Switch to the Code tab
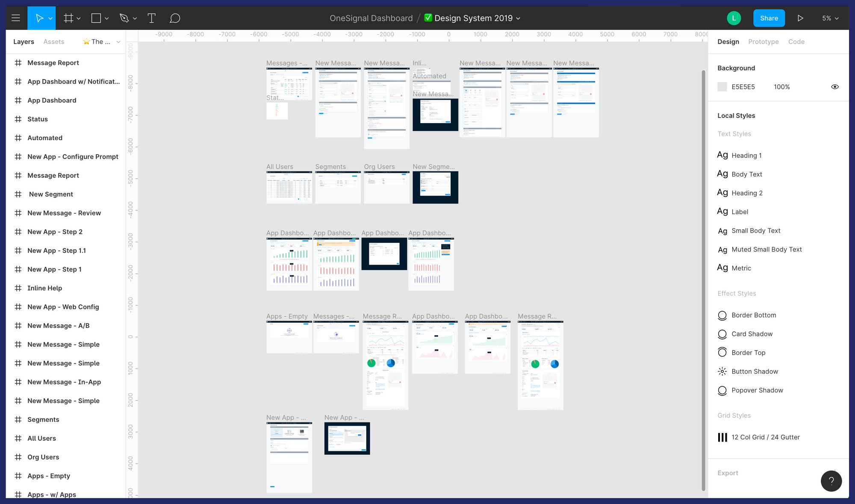Screen dimensions: 855x504 (x=795, y=41)
